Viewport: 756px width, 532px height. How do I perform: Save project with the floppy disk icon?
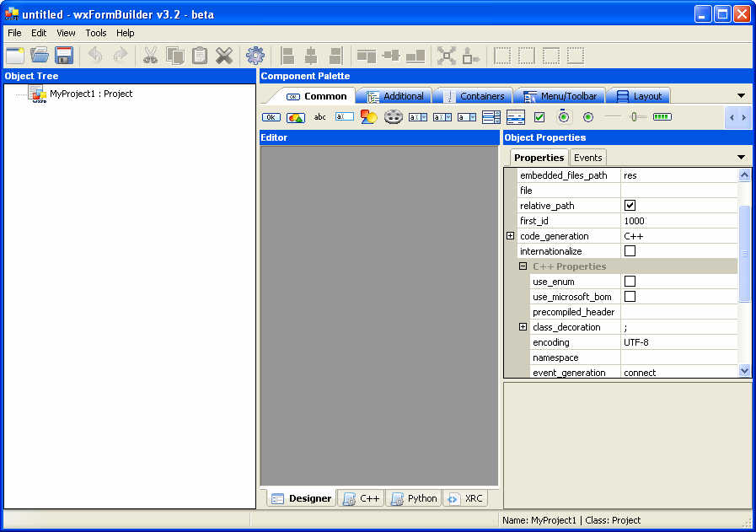click(64, 56)
